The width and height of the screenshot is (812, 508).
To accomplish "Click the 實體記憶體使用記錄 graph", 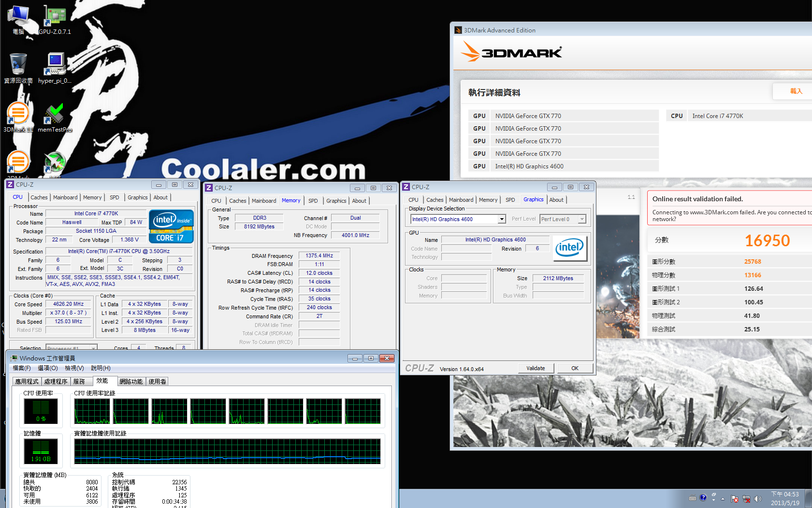I will point(228,451).
